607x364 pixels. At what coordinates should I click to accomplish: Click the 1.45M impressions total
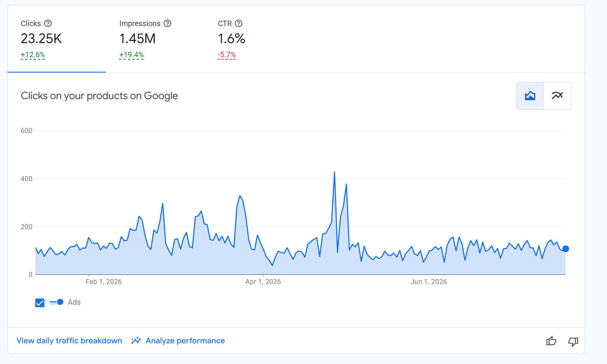(x=137, y=39)
